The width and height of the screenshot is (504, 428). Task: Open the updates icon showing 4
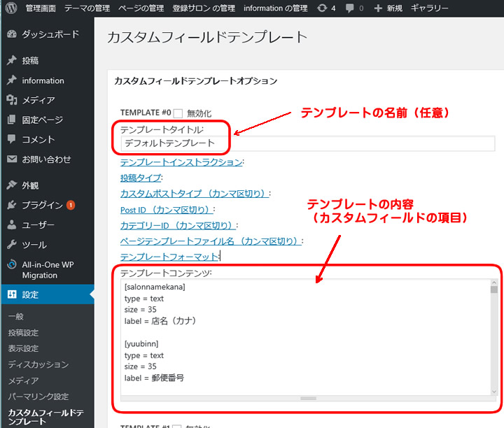click(x=322, y=8)
